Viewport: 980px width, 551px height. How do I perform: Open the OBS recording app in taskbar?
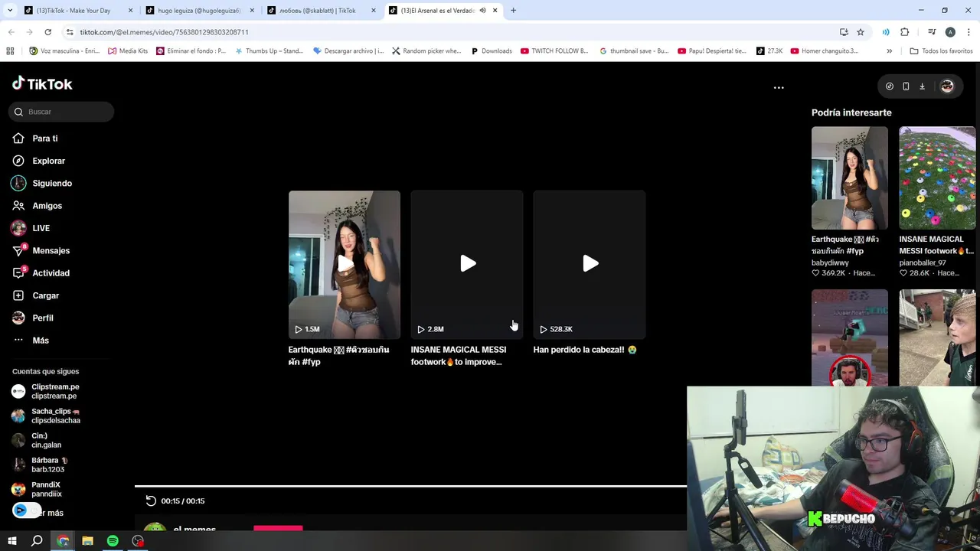(x=138, y=541)
